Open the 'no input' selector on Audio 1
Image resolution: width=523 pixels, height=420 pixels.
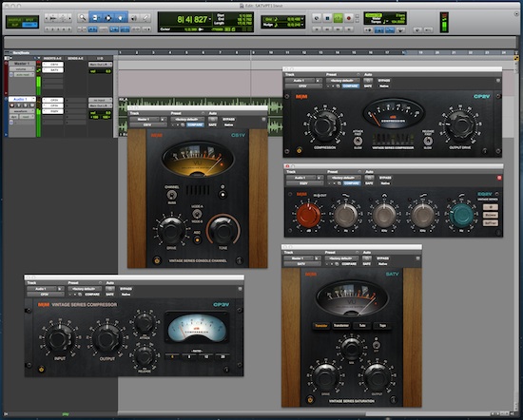click(100, 100)
